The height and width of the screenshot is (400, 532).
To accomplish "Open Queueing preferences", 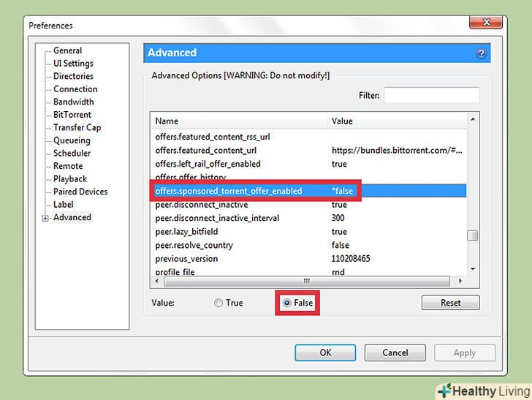I will click(x=72, y=140).
